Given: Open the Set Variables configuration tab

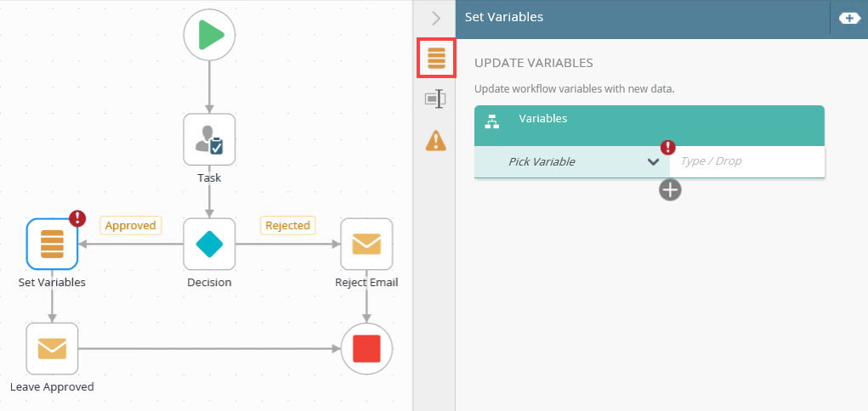Looking at the screenshot, I should click(x=436, y=59).
